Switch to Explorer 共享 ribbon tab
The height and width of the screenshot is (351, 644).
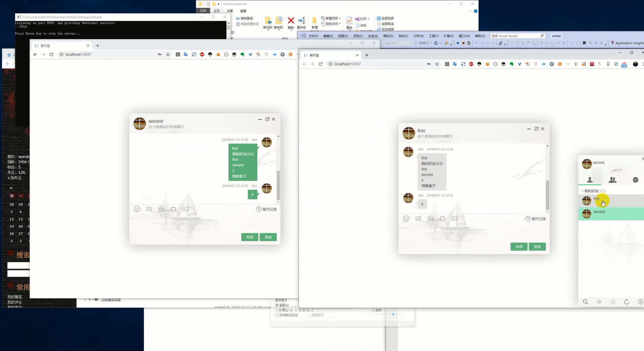pyautogui.click(x=230, y=11)
